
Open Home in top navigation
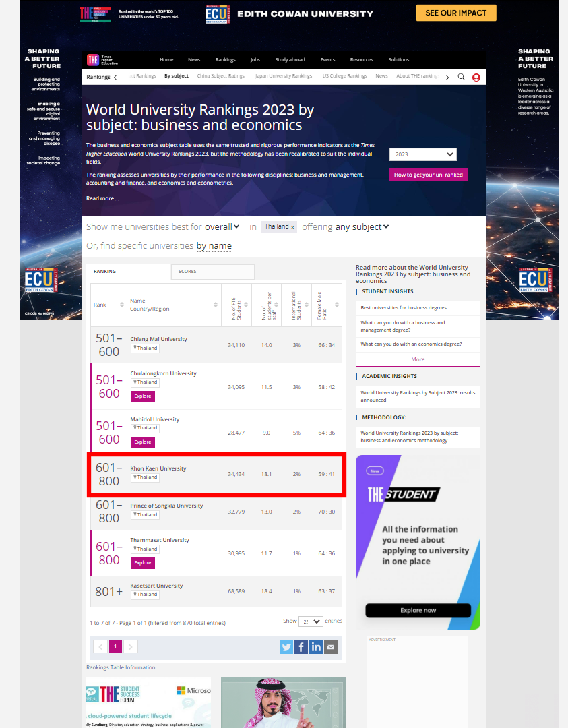pyautogui.click(x=166, y=59)
